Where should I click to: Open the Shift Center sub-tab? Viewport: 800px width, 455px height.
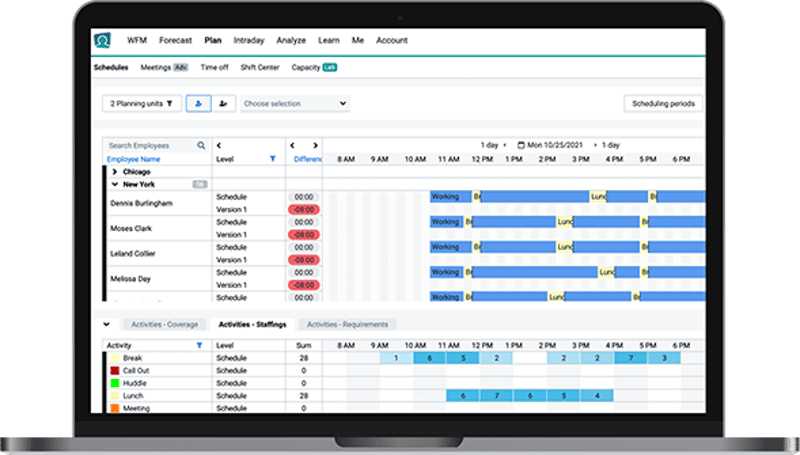259,68
